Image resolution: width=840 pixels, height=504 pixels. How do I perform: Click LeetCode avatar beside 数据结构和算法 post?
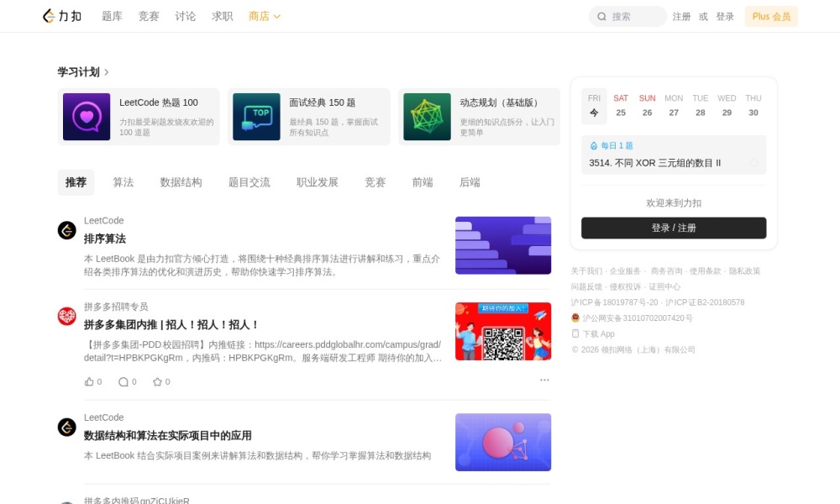[67, 428]
